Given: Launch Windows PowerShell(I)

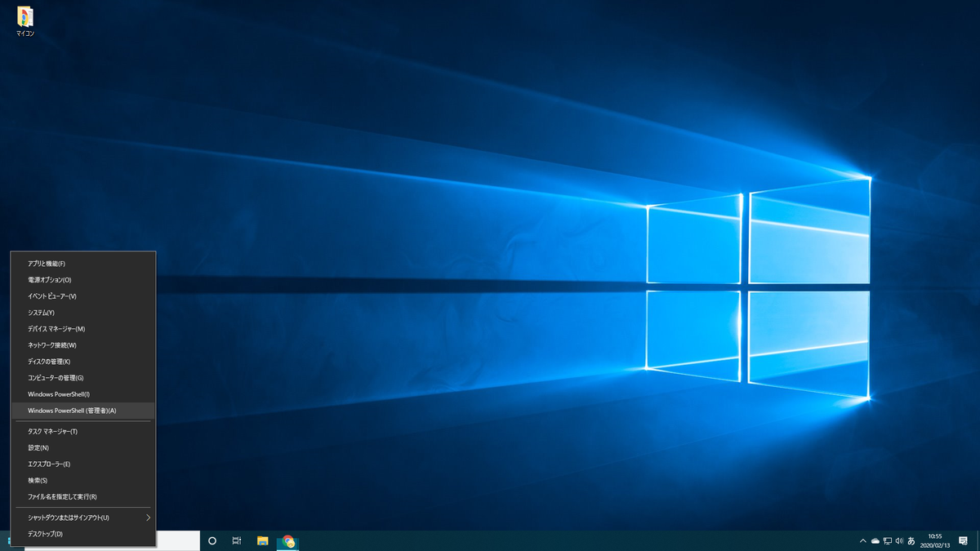Looking at the screenshot, I should [x=82, y=394].
